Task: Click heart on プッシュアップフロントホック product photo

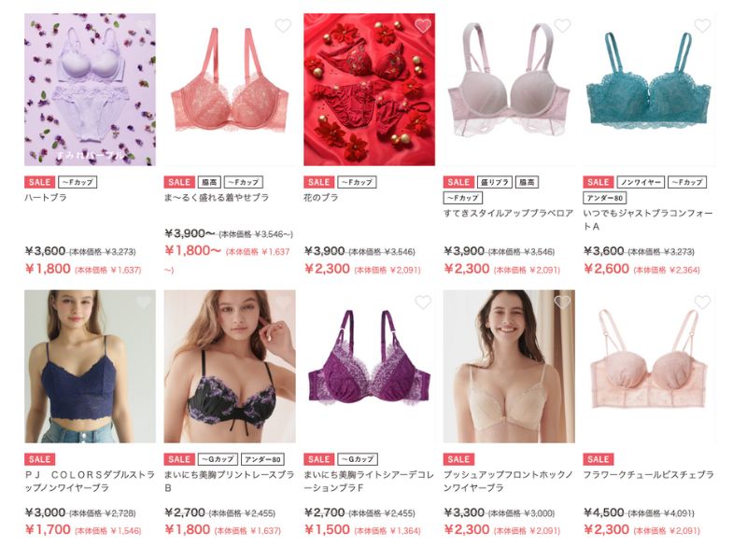Action: click(x=562, y=302)
